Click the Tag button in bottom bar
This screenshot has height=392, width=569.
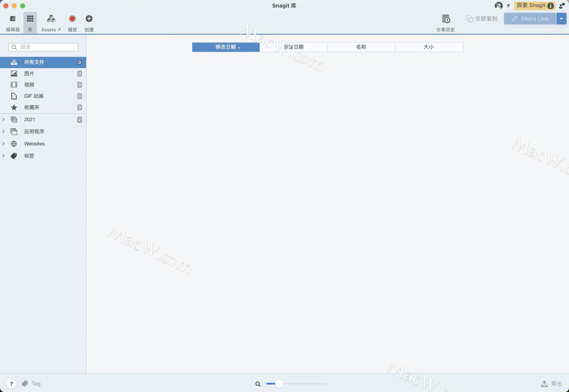[x=31, y=384]
